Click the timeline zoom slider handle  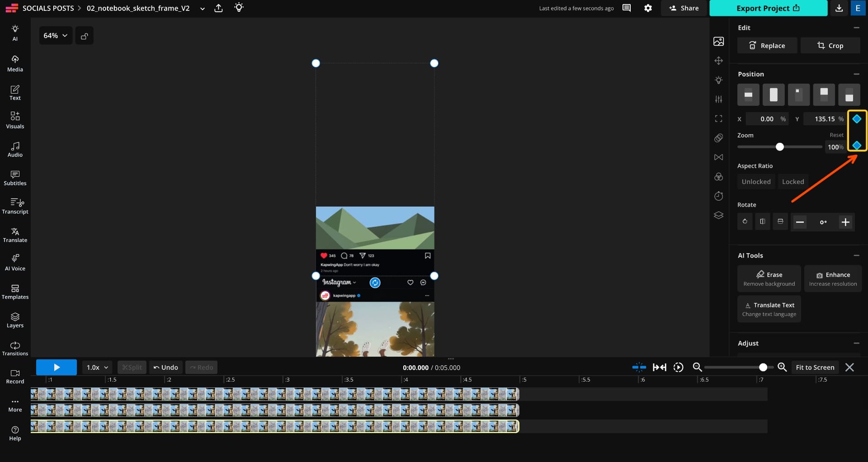click(763, 368)
